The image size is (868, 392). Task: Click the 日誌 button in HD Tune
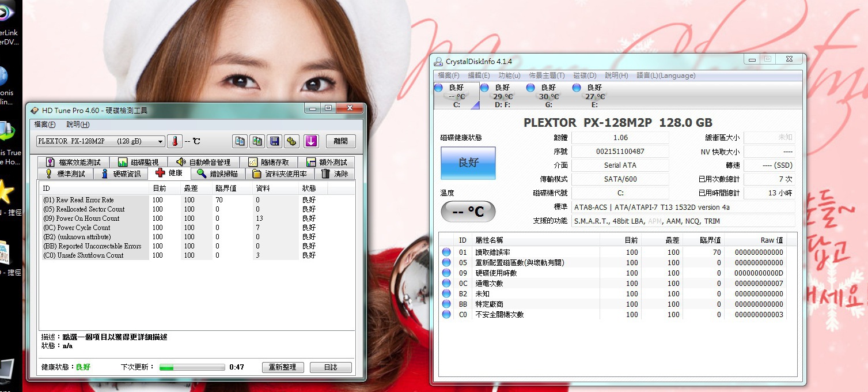[x=331, y=367]
